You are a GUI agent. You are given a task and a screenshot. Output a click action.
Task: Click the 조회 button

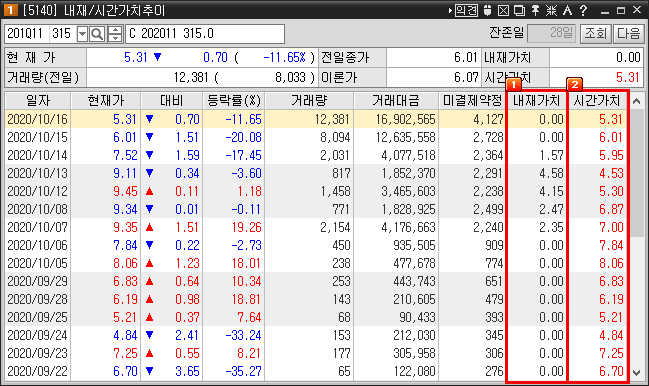[x=595, y=33]
